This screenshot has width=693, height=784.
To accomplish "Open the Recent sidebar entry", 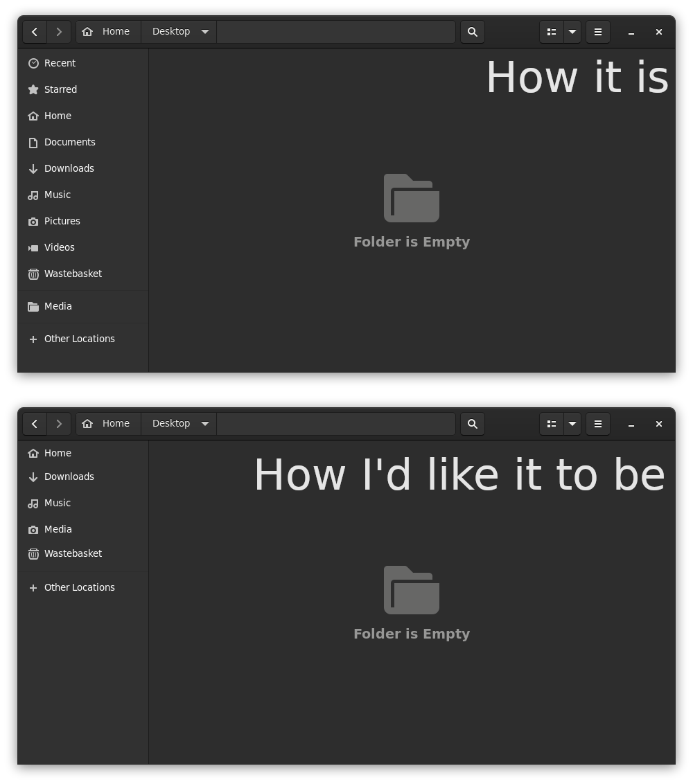I will coord(83,63).
